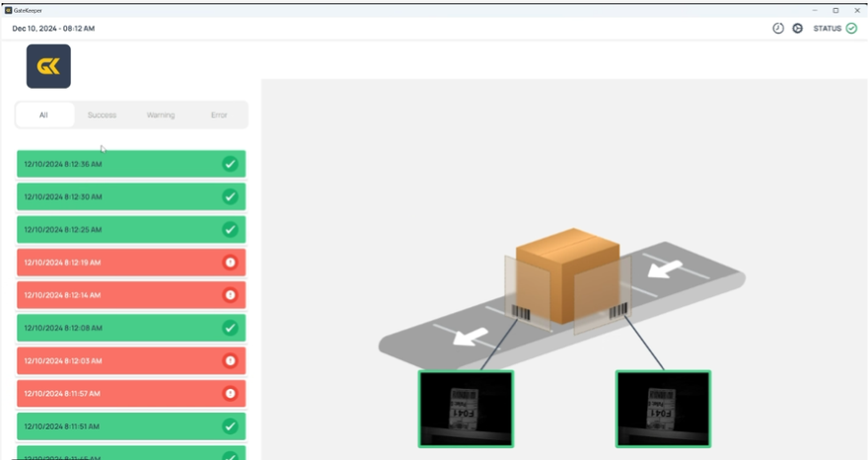Click the GateKeeper title bar app icon

tap(8, 10)
